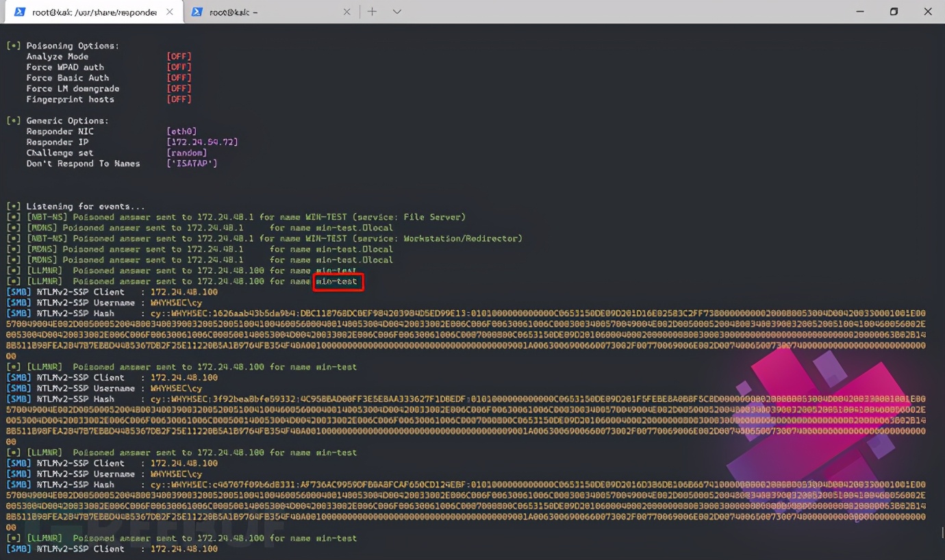Click the [OFF] value for Analyze Mode

coord(179,57)
